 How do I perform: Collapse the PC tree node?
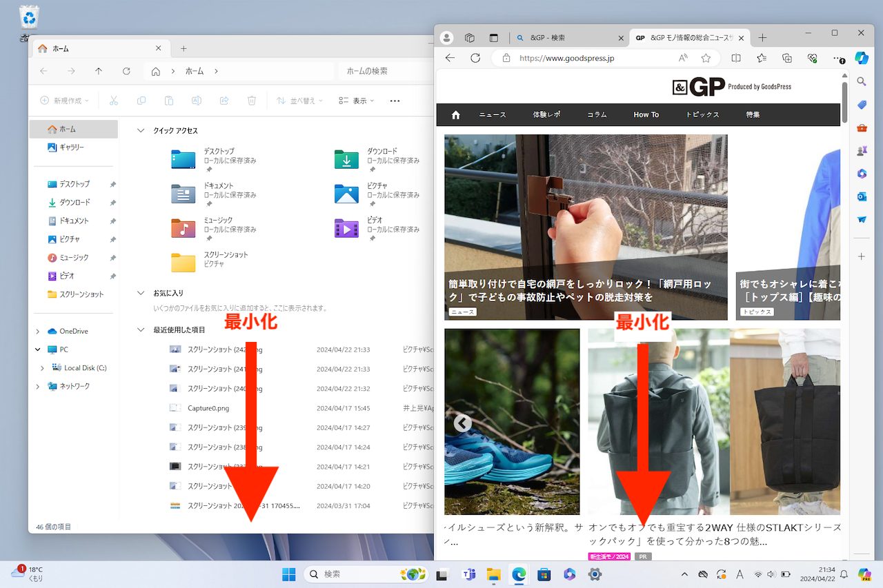coord(37,349)
